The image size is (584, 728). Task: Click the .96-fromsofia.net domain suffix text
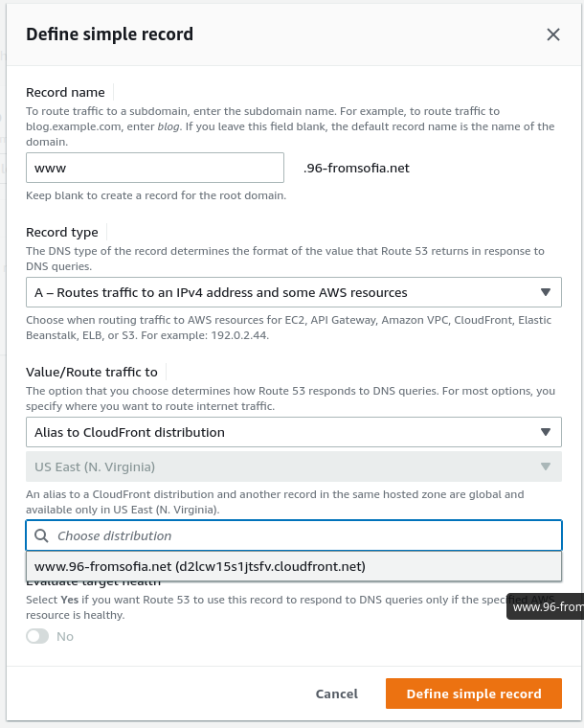click(x=356, y=168)
